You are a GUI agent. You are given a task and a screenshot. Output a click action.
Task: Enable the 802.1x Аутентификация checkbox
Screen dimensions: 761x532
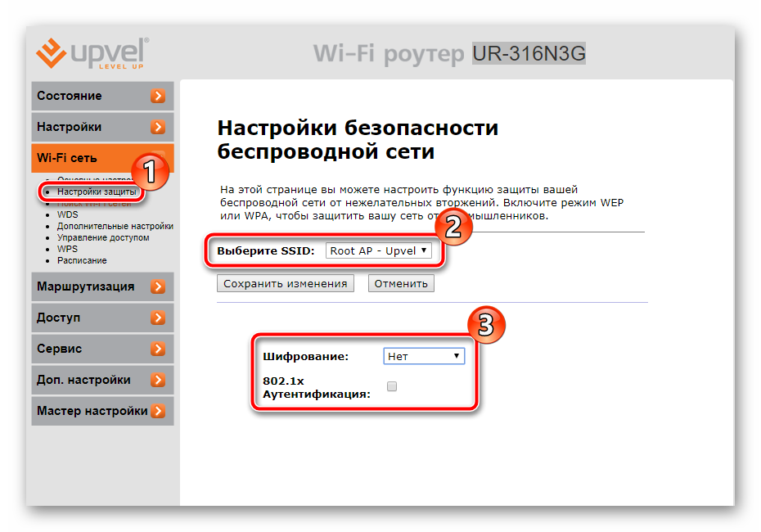392,386
